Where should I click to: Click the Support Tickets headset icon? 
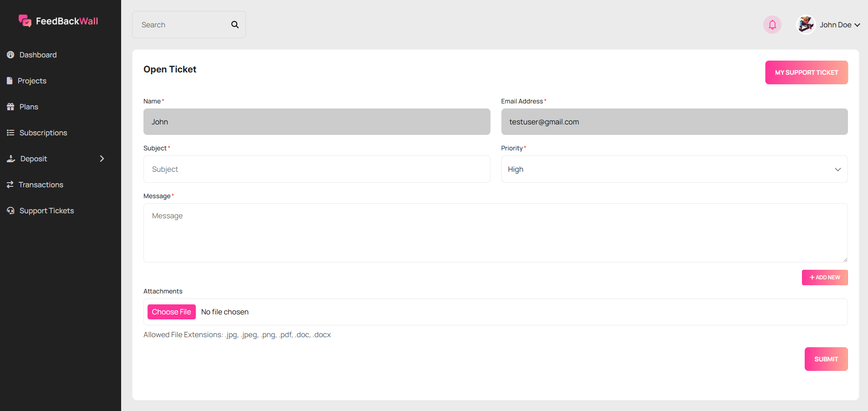pos(10,211)
